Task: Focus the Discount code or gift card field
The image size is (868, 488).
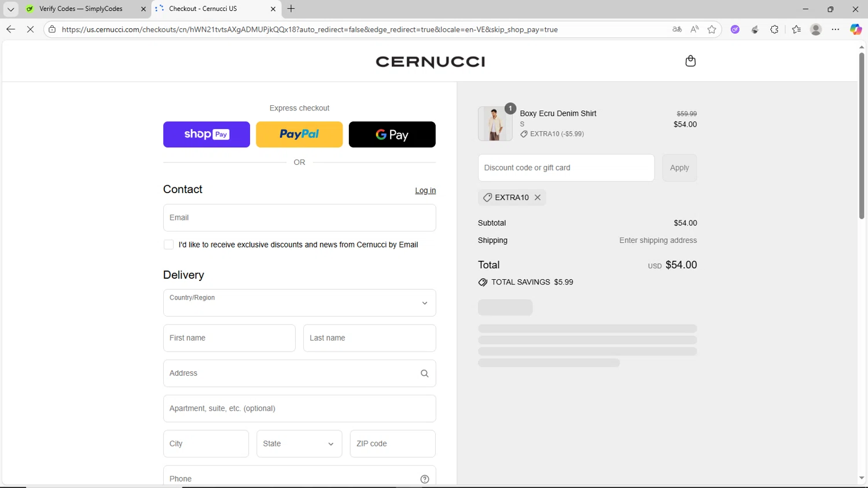Action: 566,168
